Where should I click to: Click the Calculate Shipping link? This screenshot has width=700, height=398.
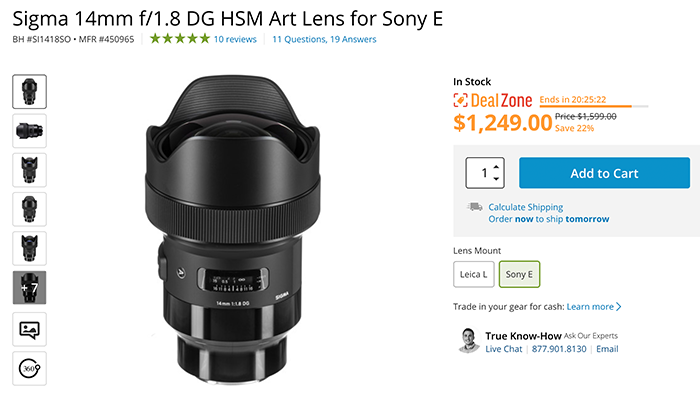click(525, 207)
